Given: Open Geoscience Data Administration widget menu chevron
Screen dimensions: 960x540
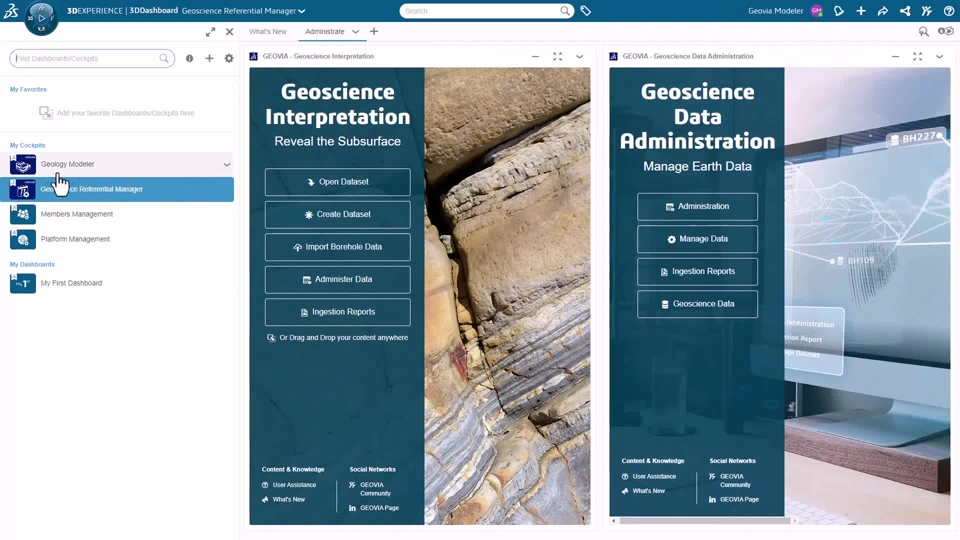Looking at the screenshot, I should 939,56.
